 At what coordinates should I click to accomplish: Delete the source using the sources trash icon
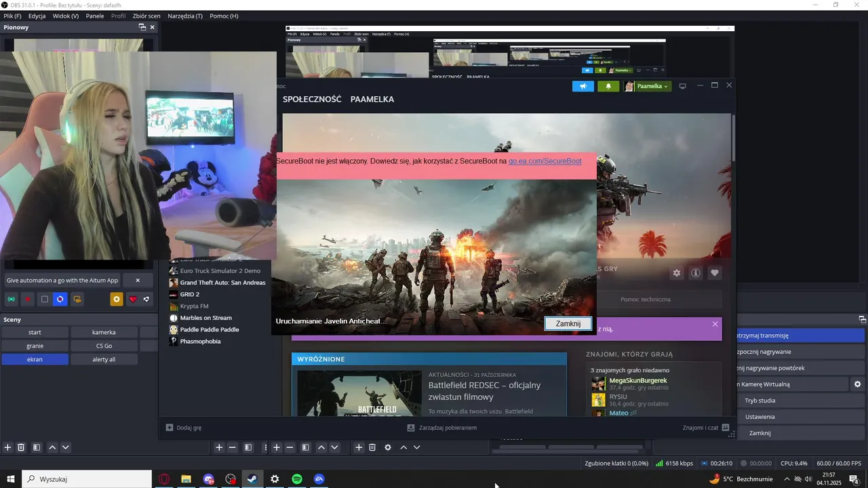point(372,447)
